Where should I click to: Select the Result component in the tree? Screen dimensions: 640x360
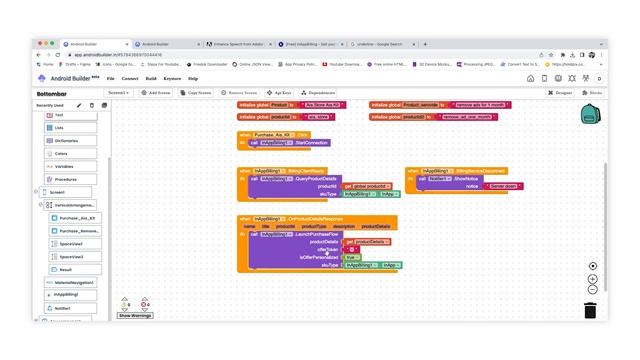pyautogui.click(x=76, y=270)
